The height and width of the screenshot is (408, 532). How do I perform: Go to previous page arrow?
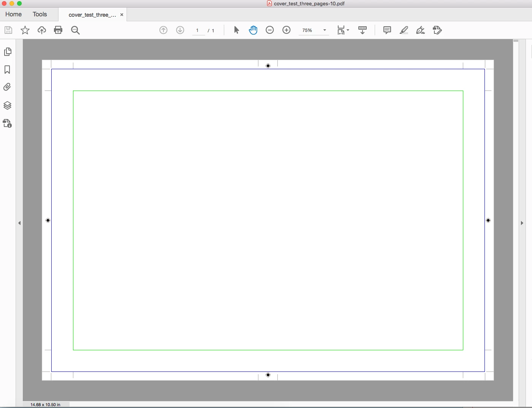tap(163, 30)
